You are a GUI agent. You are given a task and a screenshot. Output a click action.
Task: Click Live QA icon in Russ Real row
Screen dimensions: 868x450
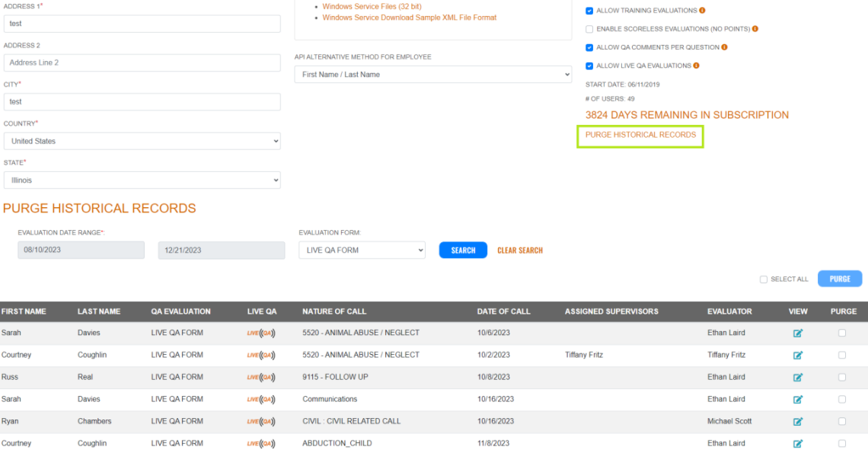click(x=260, y=377)
